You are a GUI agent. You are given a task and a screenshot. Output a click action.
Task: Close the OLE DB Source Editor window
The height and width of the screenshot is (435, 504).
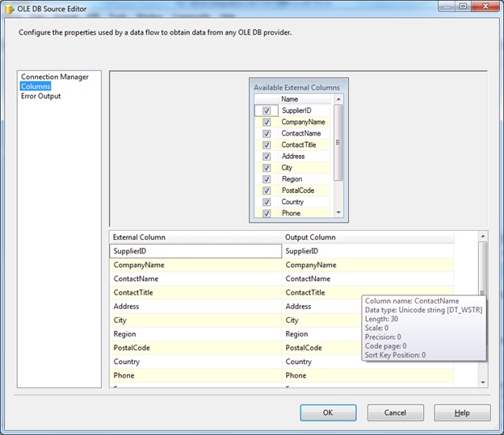[x=485, y=6]
